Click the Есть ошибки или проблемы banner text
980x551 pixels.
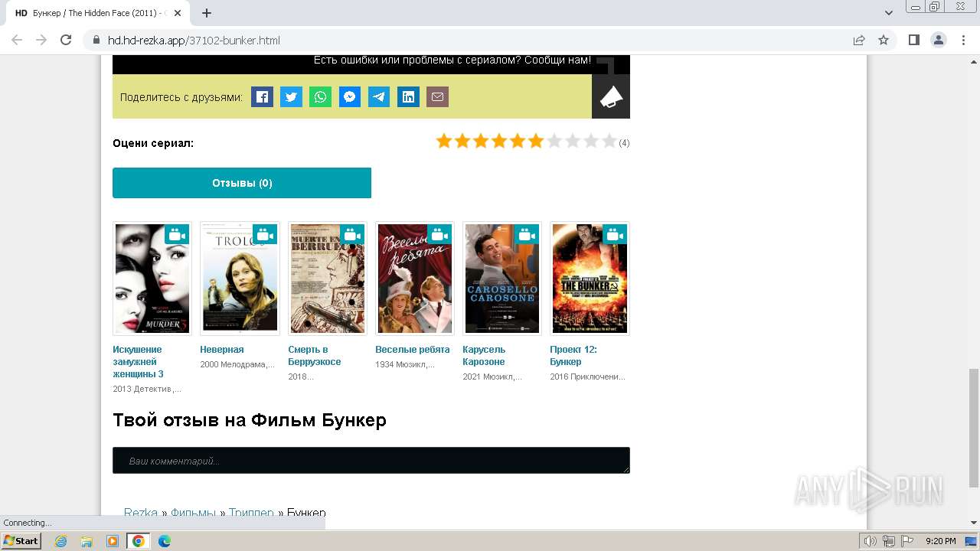click(x=452, y=60)
